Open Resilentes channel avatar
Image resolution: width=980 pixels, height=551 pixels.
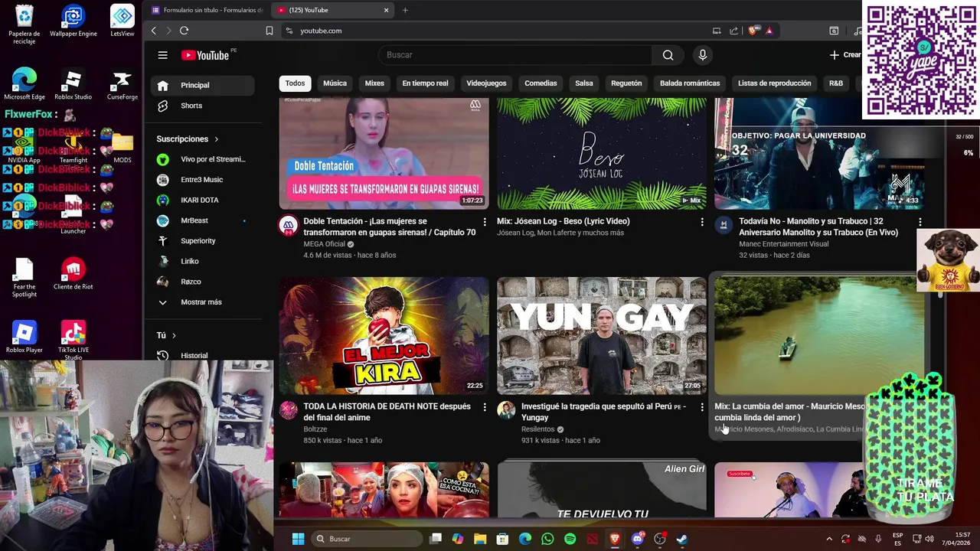[x=506, y=410]
